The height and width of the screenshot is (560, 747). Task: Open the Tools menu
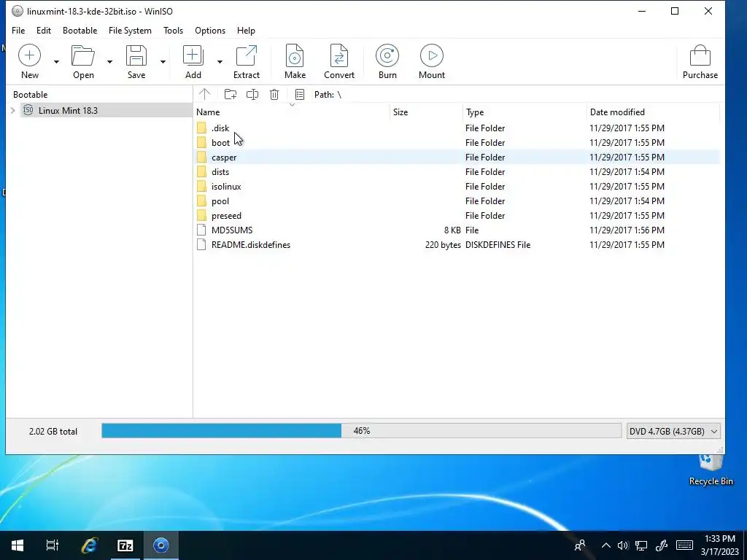tap(173, 31)
